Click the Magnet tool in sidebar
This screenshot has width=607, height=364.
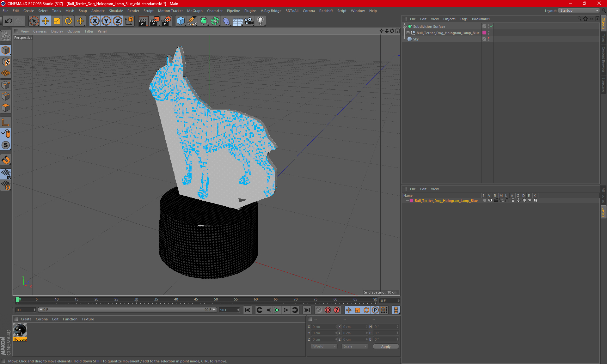[x=6, y=160]
